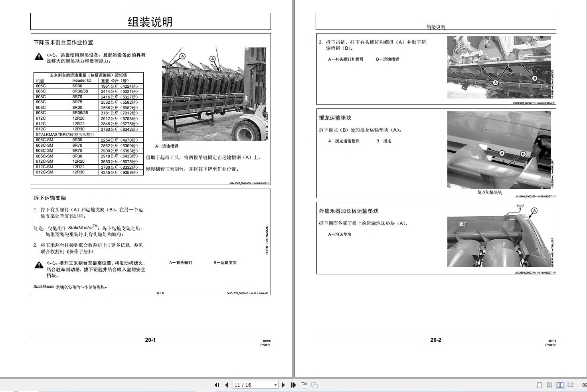Image resolution: width=587 pixels, height=392 pixels.
Task: Click the 拆下运输支架 section heading
Action: (50, 198)
